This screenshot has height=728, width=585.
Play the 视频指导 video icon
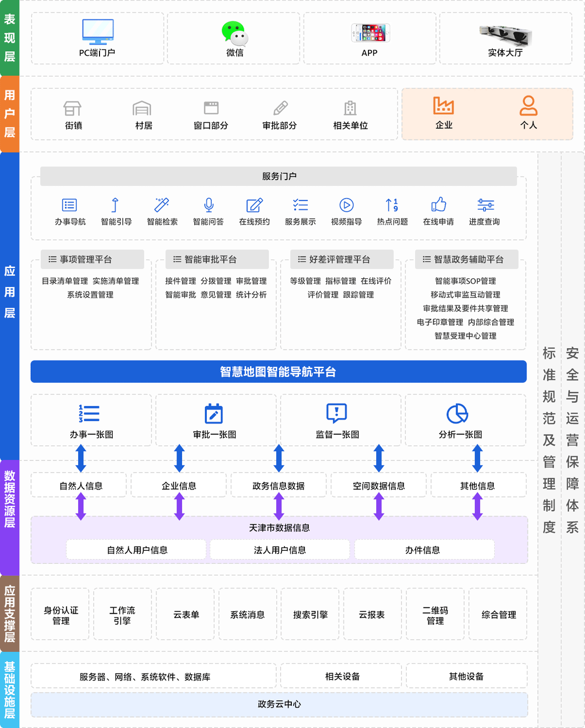[x=346, y=205]
